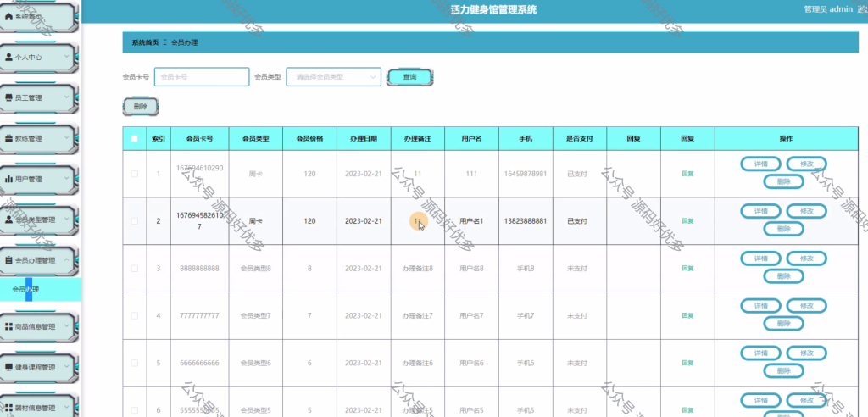Click 修改 for the 用户名6 row
Viewport: 868px width, 417px height.
point(807,353)
